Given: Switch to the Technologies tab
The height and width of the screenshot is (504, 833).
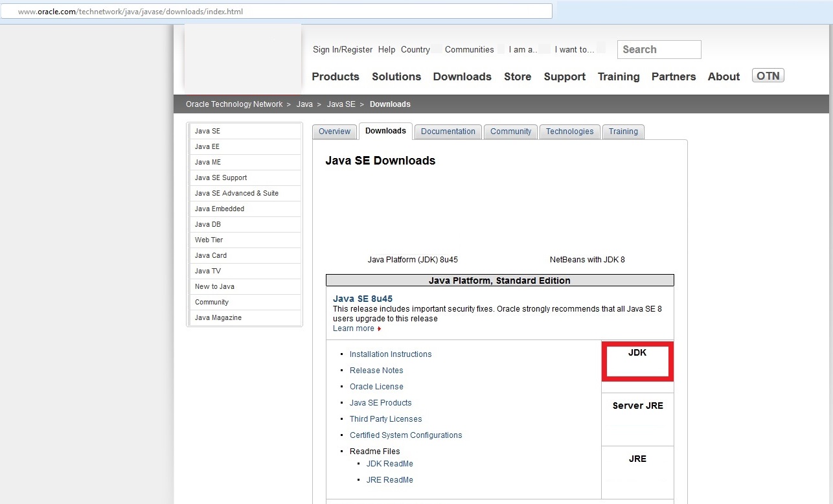Looking at the screenshot, I should (x=569, y=132).
